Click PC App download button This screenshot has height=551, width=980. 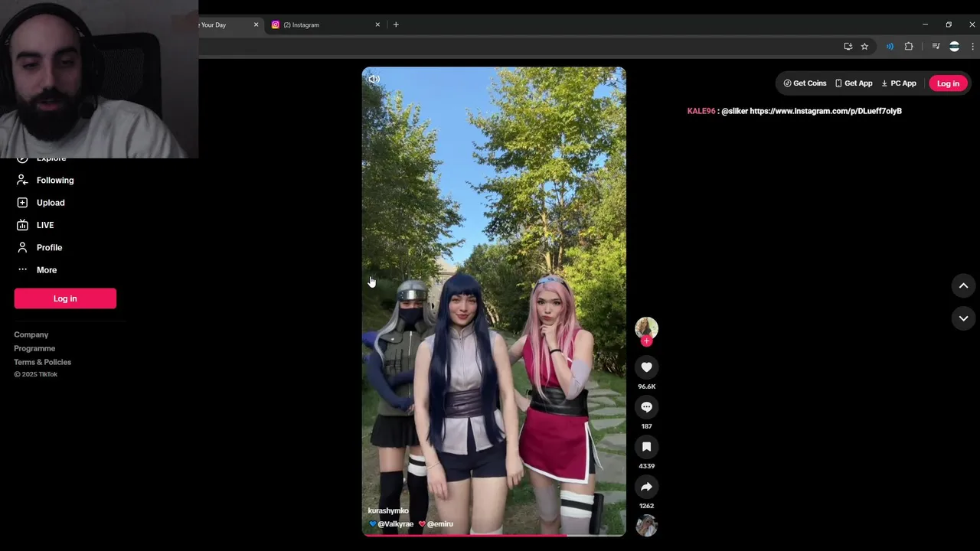click(x=899, y=83)
